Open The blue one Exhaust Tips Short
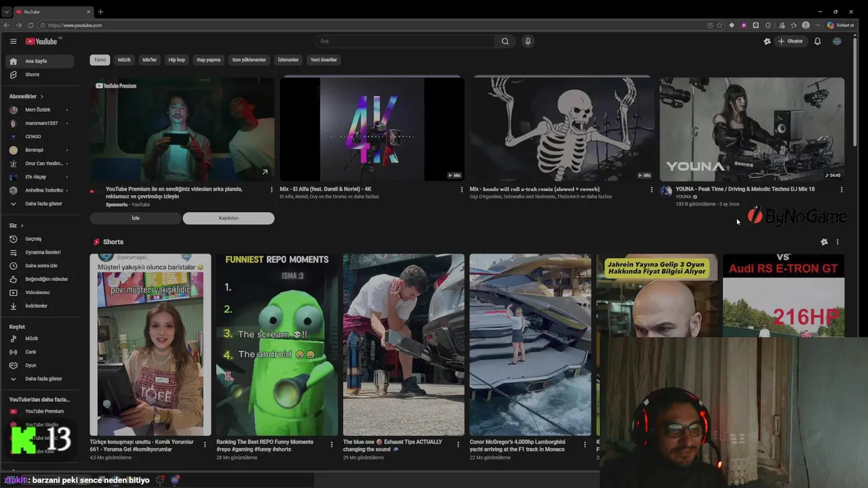Screen dimensions: 868x488 coord(403,345)
